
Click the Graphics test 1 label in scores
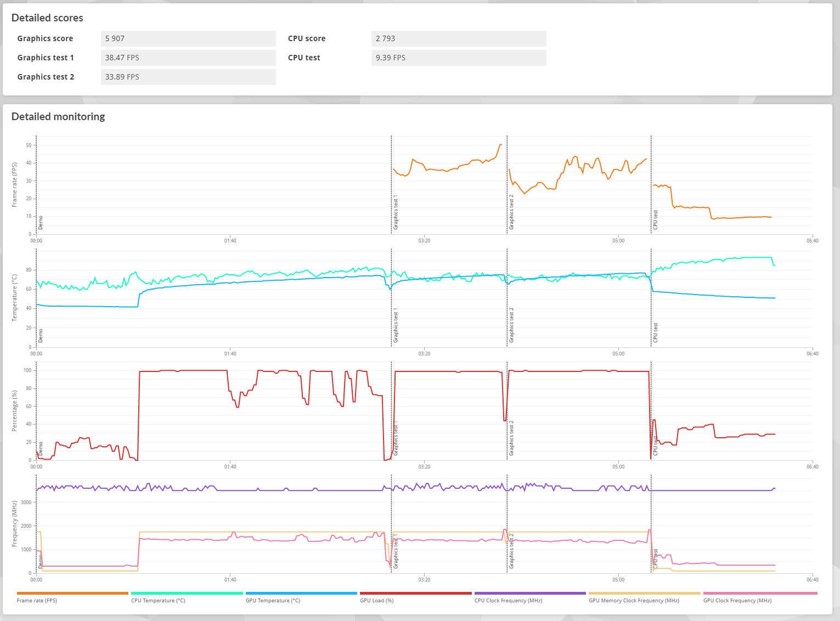pos(46,58)
